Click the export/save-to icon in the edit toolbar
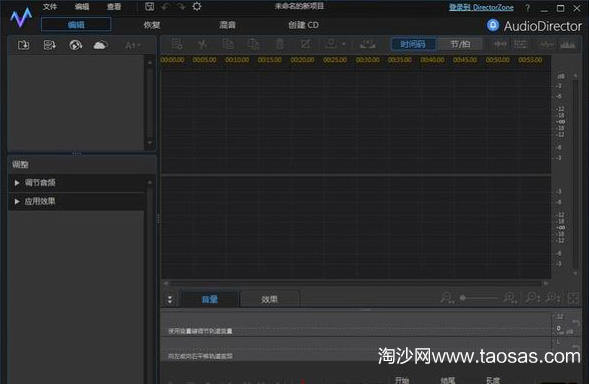The image size is (589, 384). click(331, 44)
